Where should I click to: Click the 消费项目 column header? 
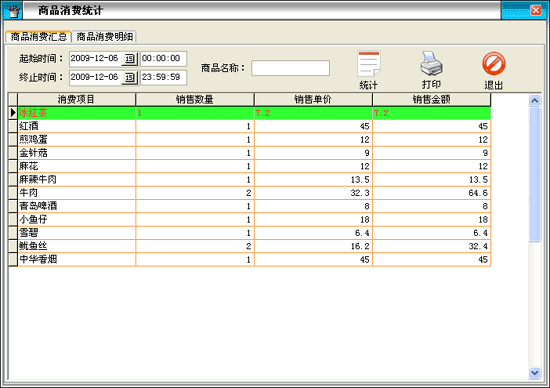[76, 100]
